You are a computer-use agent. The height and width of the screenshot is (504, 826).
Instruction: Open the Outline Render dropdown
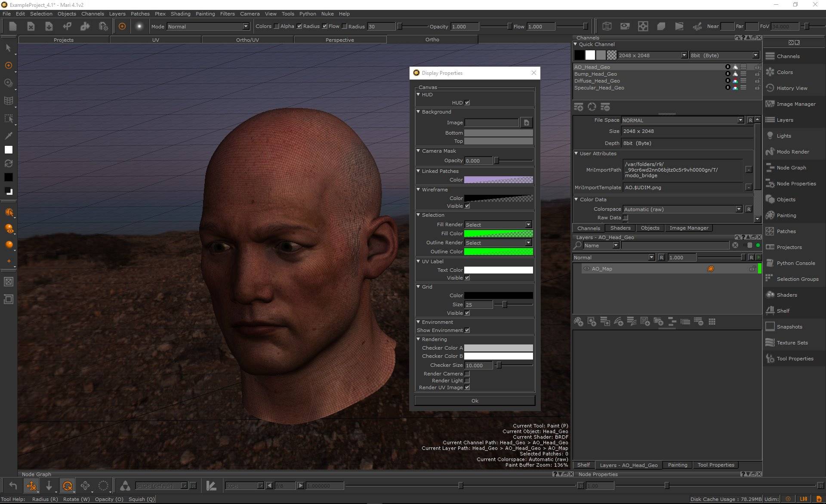point(498,243)
